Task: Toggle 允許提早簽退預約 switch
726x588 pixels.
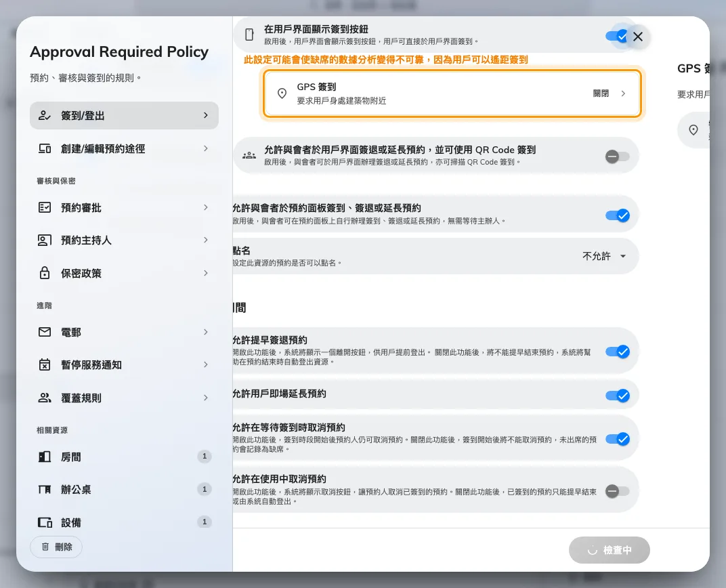Action: [618, 352]
